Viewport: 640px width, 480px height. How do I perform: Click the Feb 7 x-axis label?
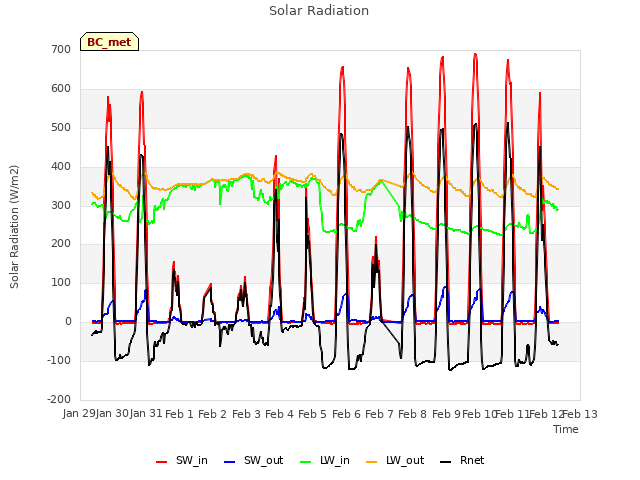point(379,414)
